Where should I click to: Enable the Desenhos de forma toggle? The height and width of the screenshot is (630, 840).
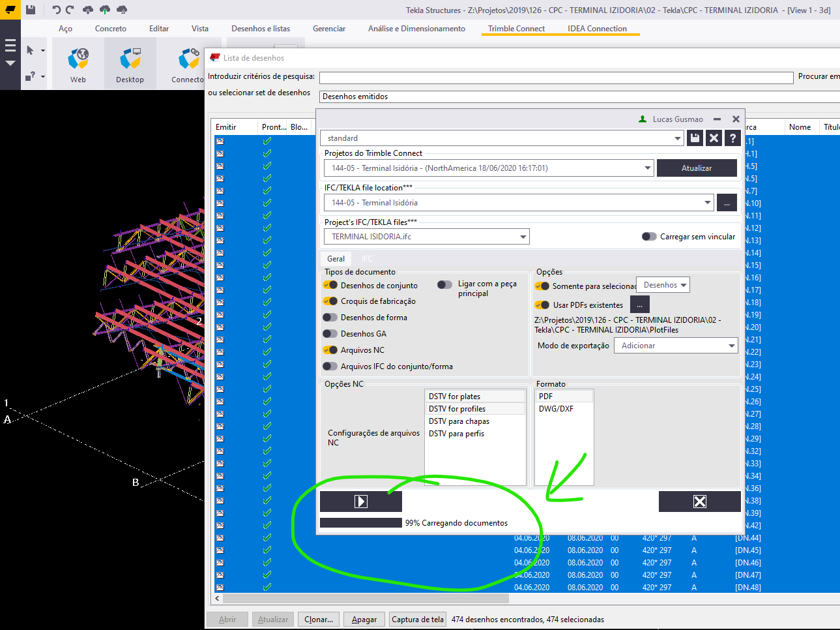click(329, 317)
